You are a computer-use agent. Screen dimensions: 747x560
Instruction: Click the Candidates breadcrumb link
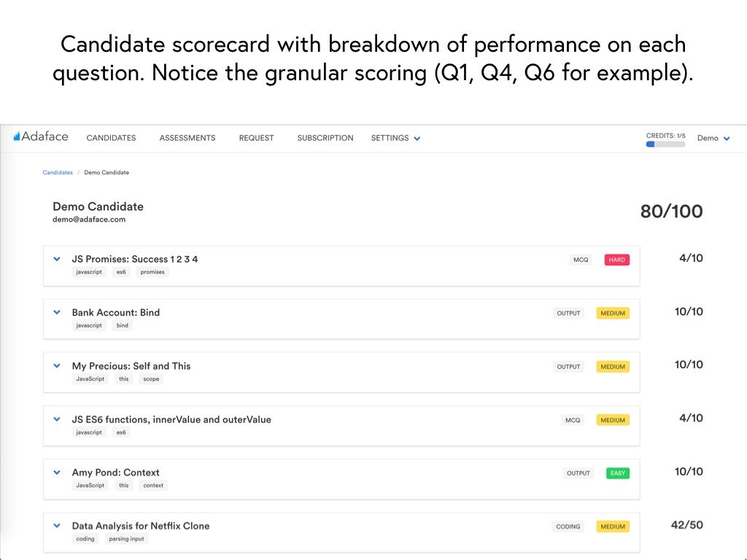[x=58, y=172]
